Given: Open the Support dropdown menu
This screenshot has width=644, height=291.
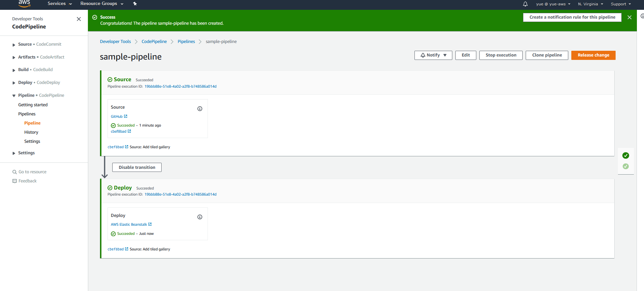Looking at the screenshot, I should 621,4.
